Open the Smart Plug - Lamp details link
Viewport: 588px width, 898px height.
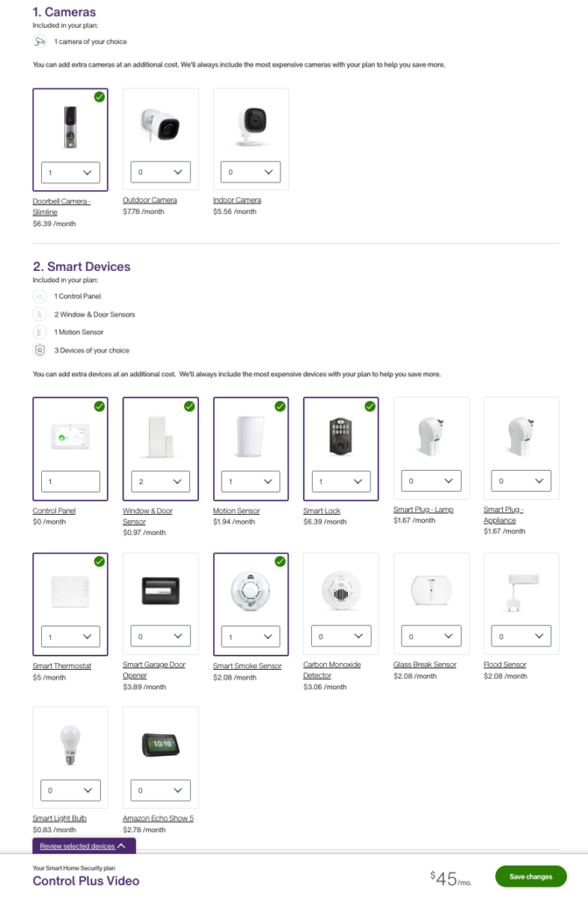(423, 510)
